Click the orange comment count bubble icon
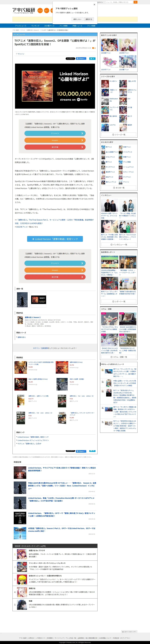150x644 pixels. pyautogui.click(x=93, y=48)
